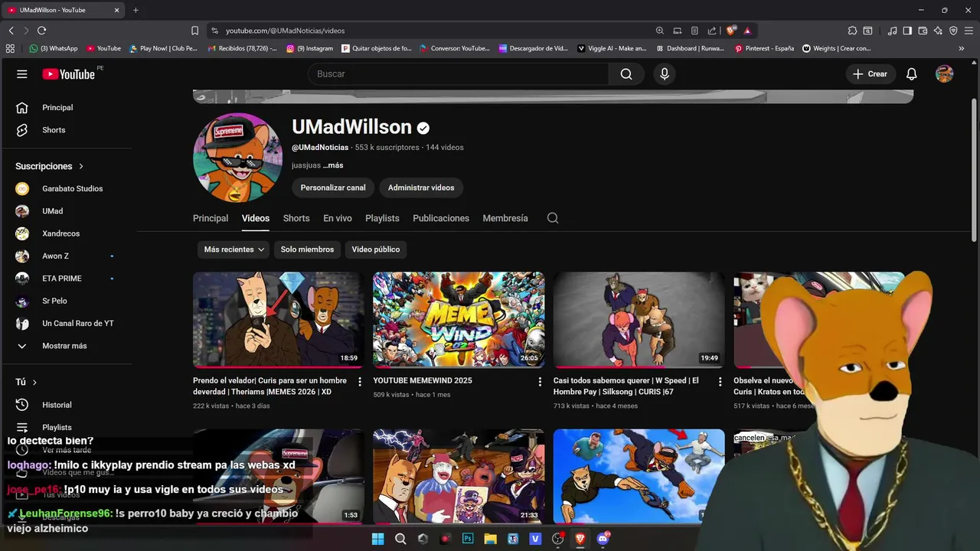
Task: Click the Personalizar canal button
Action: click(x=333, y=187)
